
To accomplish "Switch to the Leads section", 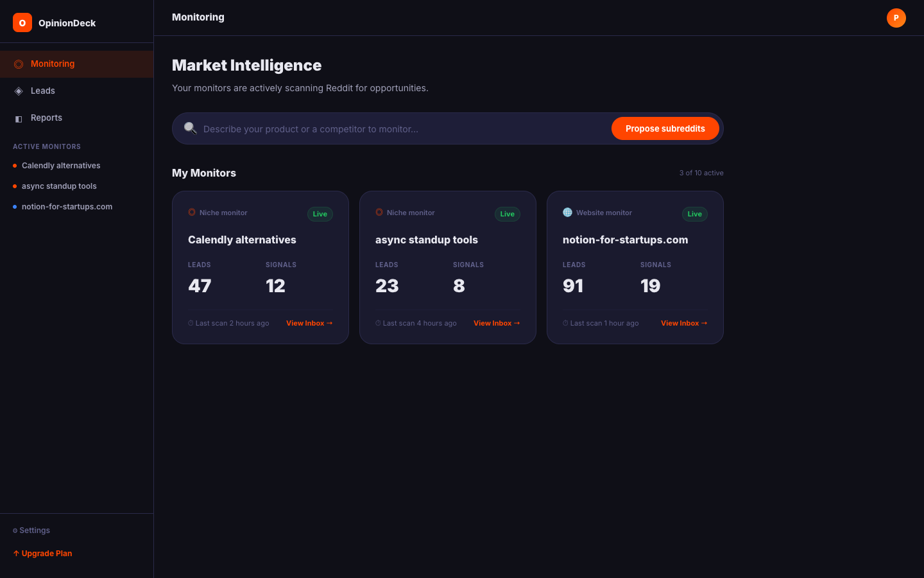I will tap(44, 91).
